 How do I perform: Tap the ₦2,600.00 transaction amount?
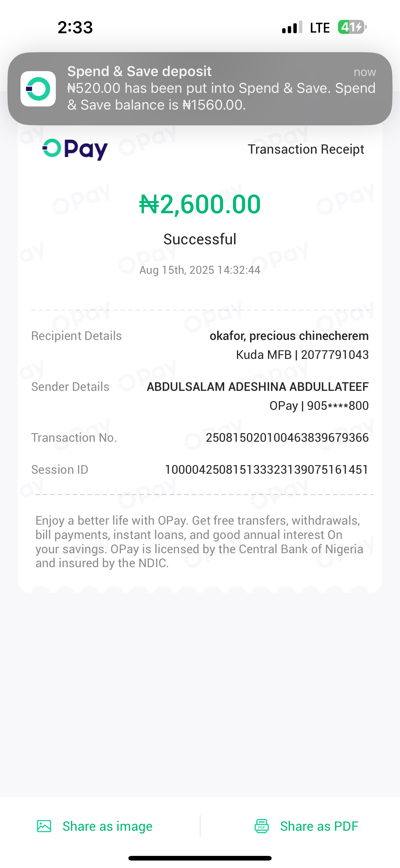[x=200, y=204]
